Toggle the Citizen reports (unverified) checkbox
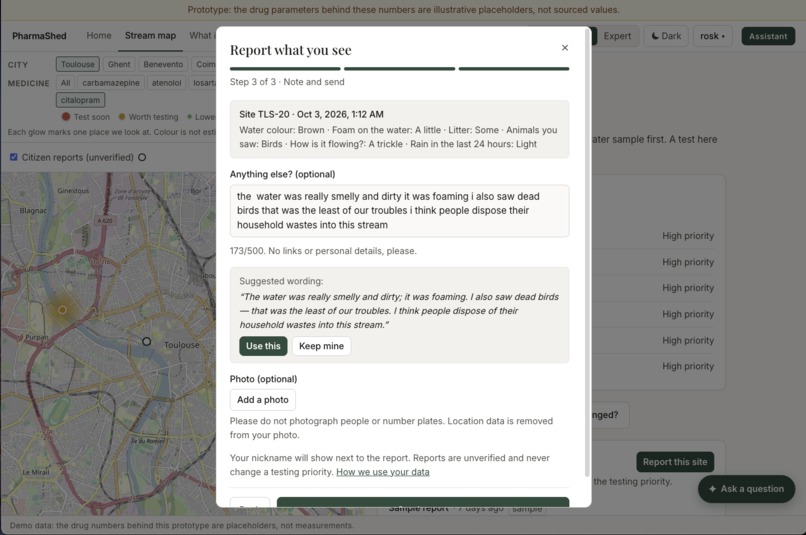The image size is (806, 535). coord(14,157)
